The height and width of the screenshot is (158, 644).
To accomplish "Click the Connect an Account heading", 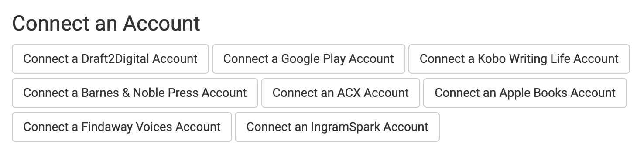I will (106, 23).
